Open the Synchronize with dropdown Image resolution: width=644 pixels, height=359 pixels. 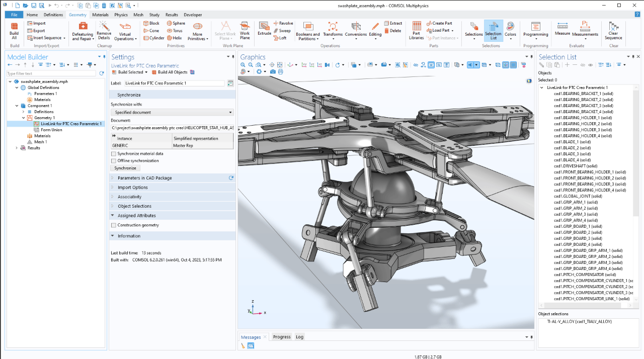(172, 113)
